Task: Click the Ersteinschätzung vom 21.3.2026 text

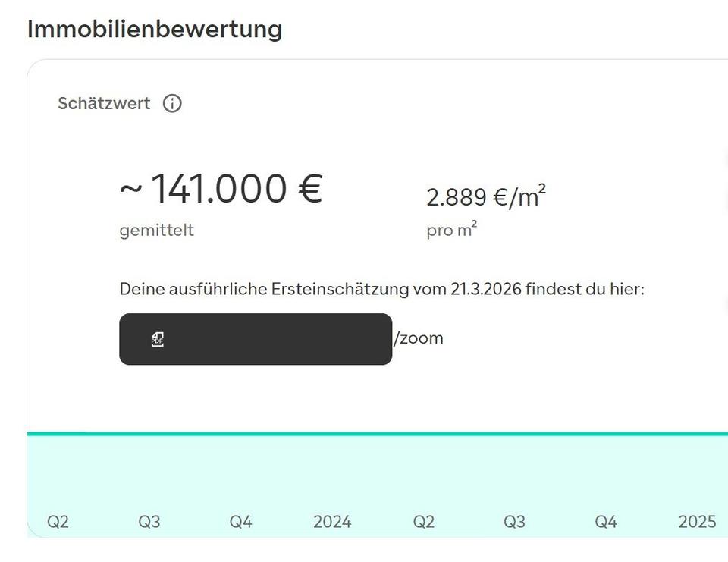Action: click(397, 289)
